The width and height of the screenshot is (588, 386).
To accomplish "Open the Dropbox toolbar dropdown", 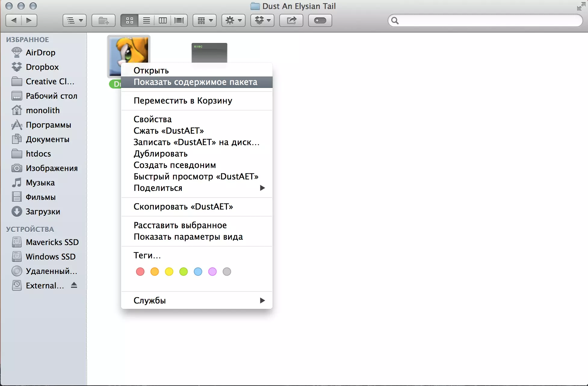I will 262,20.
